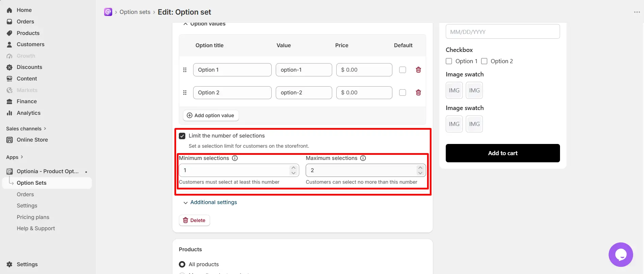Click the Maximum selections info icon
The image size is (644, 274).
click(x=363, y=158)
